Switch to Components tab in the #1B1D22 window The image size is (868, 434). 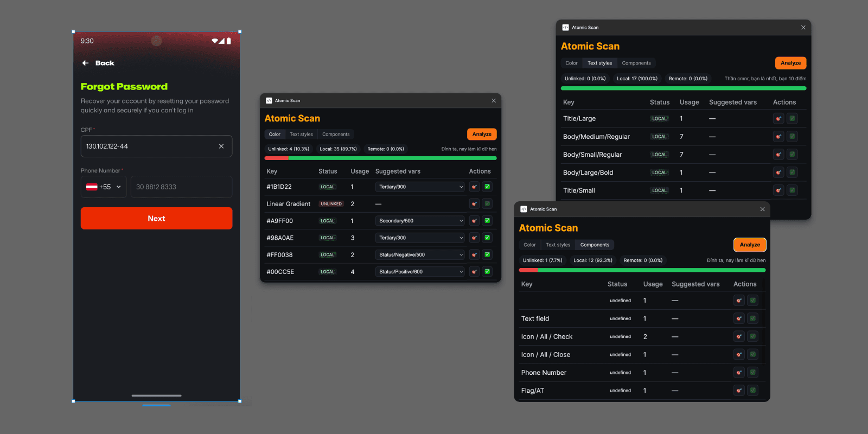coord(336,135)
